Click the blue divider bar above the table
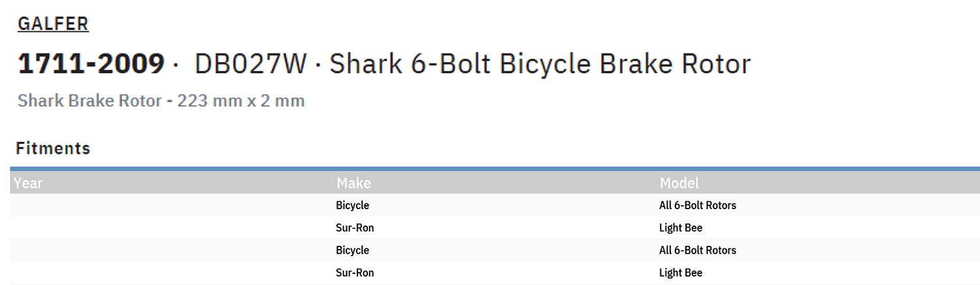980x285 pixels. [x=495, y=169]
